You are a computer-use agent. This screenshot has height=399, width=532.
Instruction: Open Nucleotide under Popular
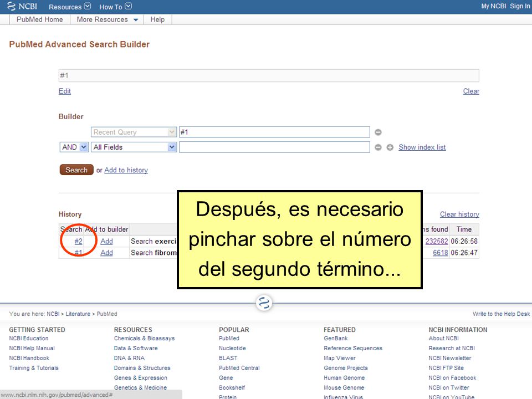tap(232, 348)
